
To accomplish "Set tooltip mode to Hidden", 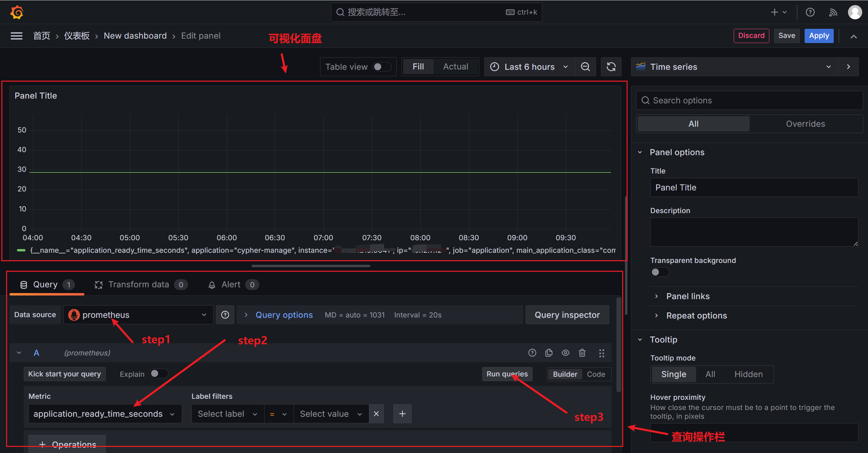I will point(748,374).
